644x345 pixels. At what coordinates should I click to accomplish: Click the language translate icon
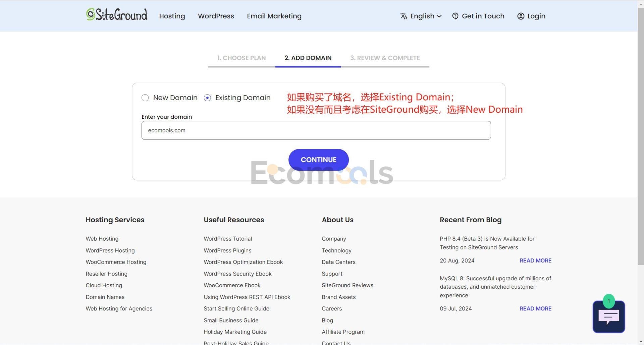(x=404, y=16)
